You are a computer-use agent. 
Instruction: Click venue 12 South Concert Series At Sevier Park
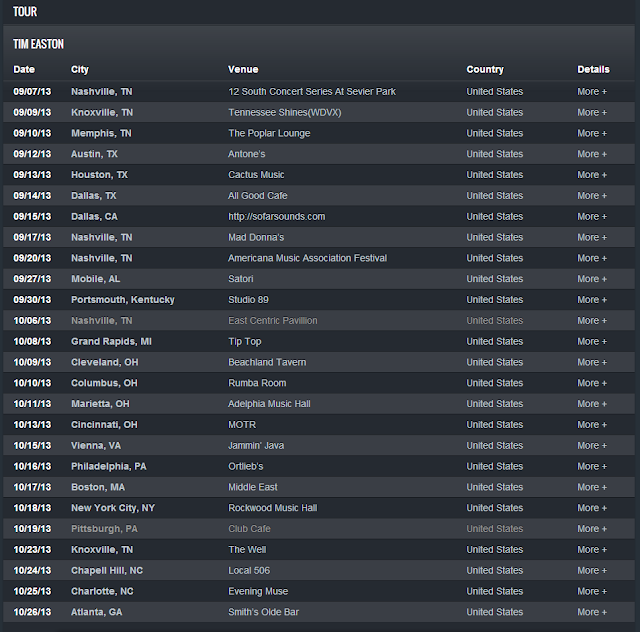(312, 91)
